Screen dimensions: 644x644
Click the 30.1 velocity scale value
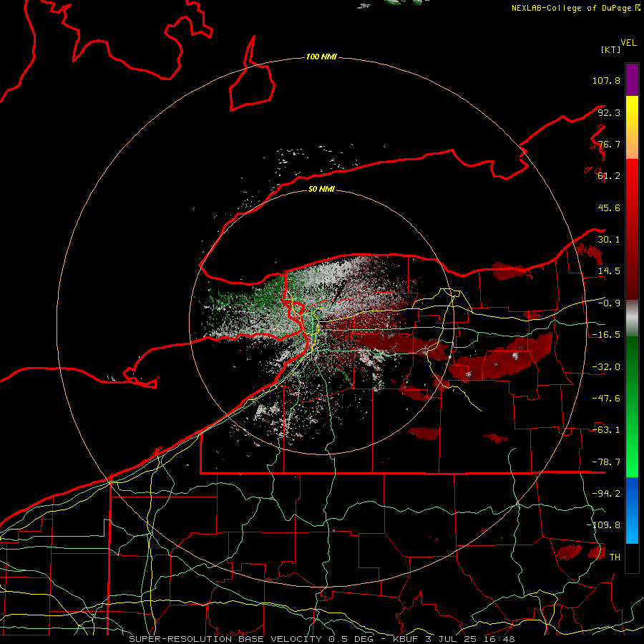pos(609,240)
